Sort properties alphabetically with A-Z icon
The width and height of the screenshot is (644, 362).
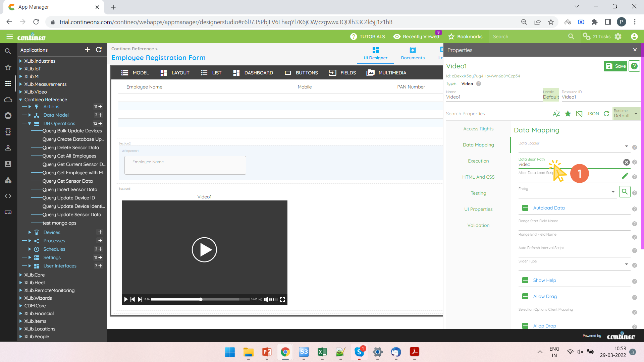[556, 114]
